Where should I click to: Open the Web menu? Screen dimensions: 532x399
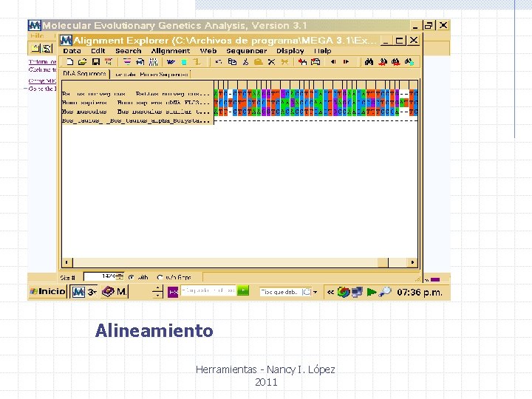pyautogui.click(x=208, y=51)
